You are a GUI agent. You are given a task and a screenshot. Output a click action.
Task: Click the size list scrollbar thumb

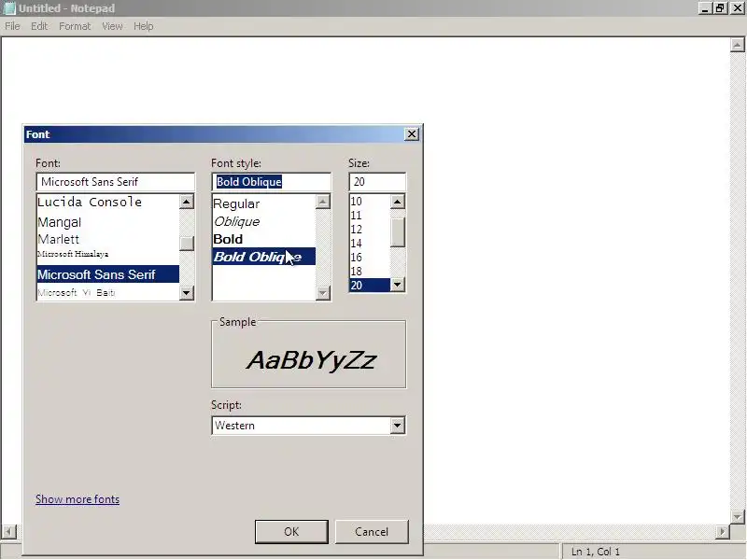click(398, 231)
